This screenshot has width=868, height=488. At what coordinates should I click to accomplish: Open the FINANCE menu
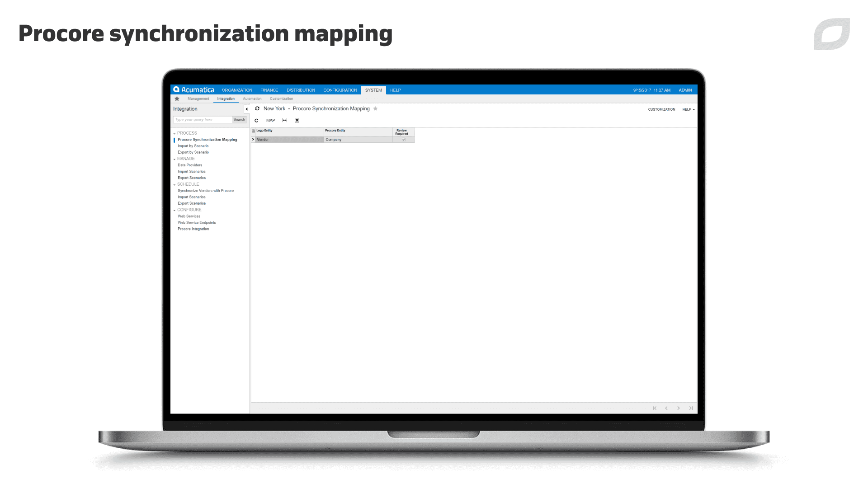pos(269,90)
